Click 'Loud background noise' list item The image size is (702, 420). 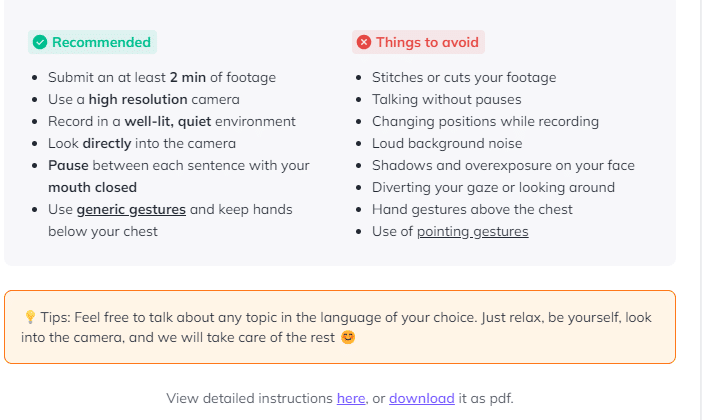click(x=447, y=143)
